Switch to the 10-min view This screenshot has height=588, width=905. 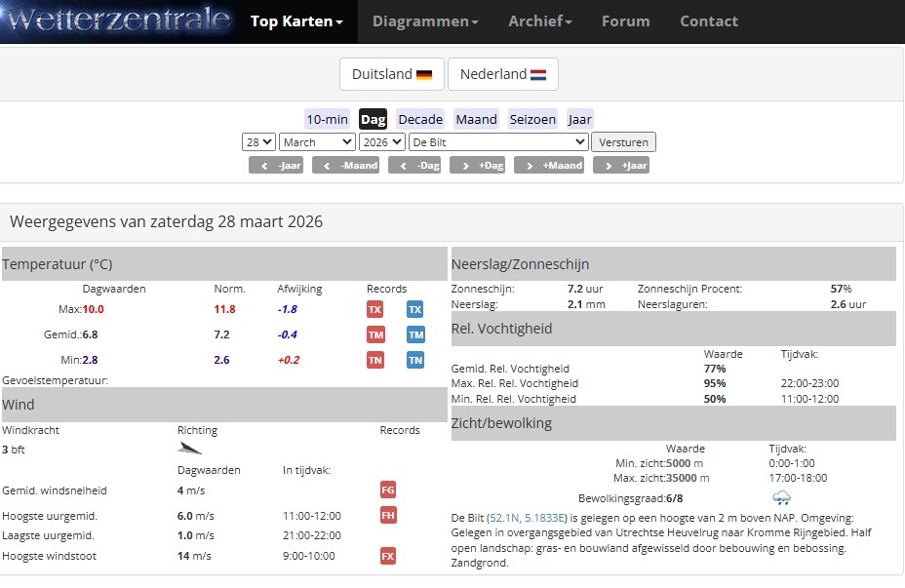pyautogui.click(x=327, y=119)
